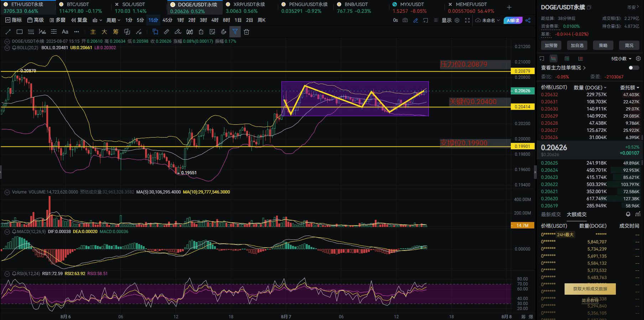
Task: Open the 指标 indicators menu
Action: 13,20
